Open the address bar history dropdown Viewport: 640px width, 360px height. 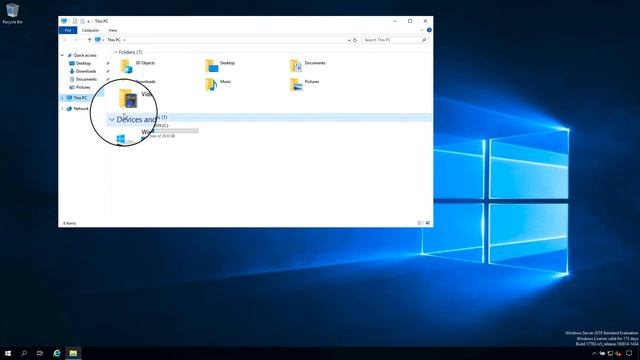click(x=349, y=40)
